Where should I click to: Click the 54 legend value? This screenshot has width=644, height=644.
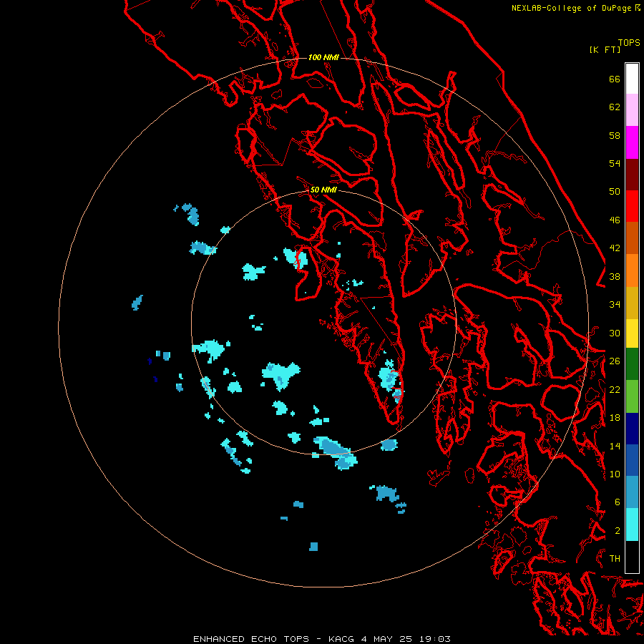pyautogui.click(x=615, y=163)
